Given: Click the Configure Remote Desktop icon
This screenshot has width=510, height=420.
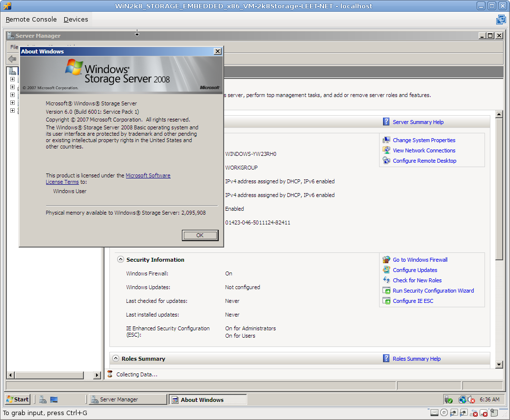Looking at the screenshot, I should 386,161.
